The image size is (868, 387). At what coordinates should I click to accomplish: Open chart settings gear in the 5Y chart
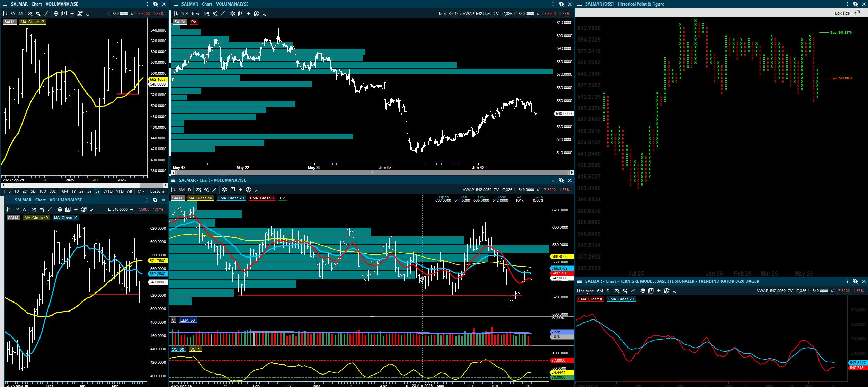pyautogui.click(x=56, y=14)
